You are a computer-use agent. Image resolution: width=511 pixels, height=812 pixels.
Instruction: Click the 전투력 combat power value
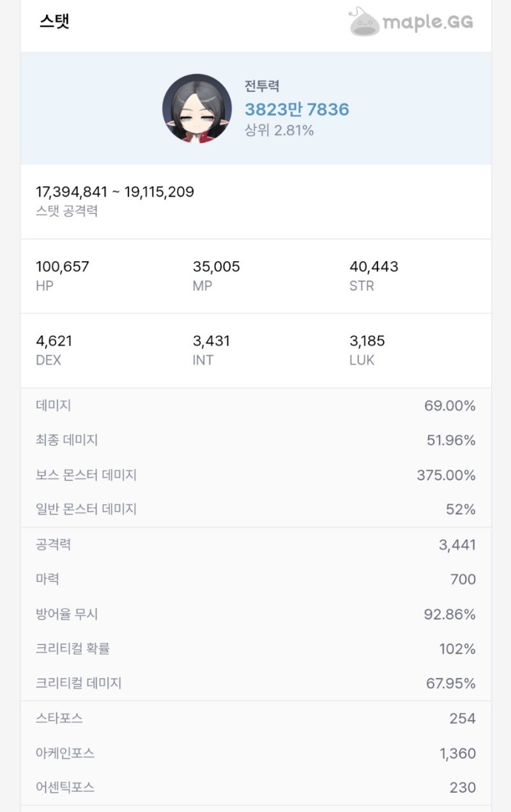tap(296, 109)
